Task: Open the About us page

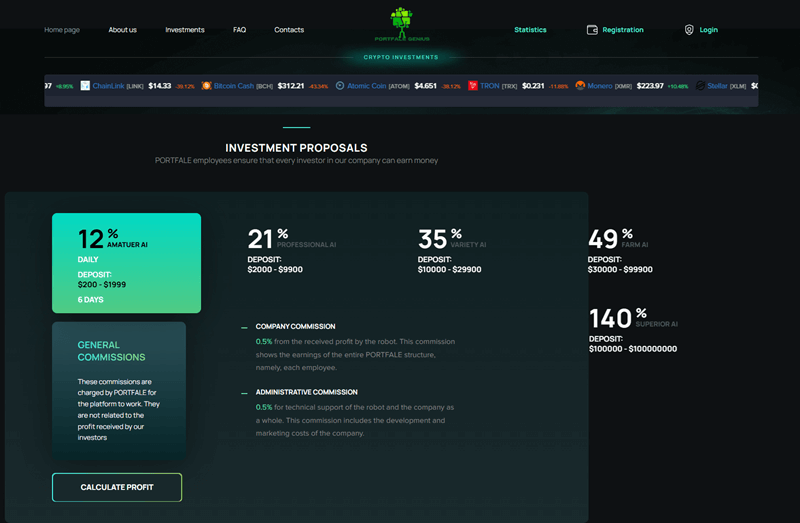Action: (x=122, y=30)
